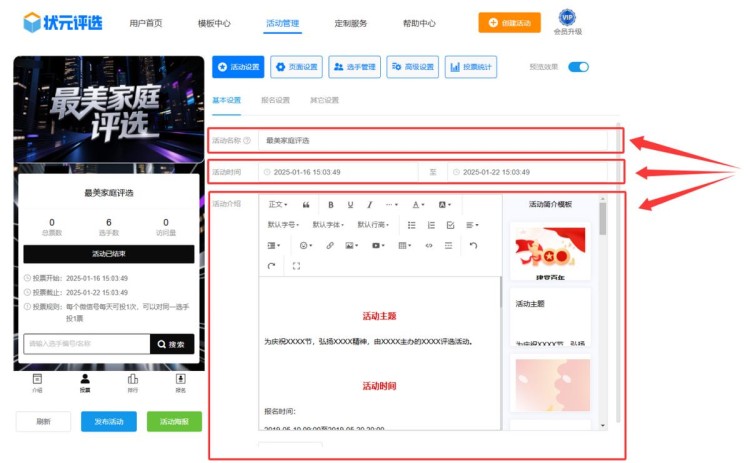
Task: Open the font color picker dropdown
Action: 418,204
